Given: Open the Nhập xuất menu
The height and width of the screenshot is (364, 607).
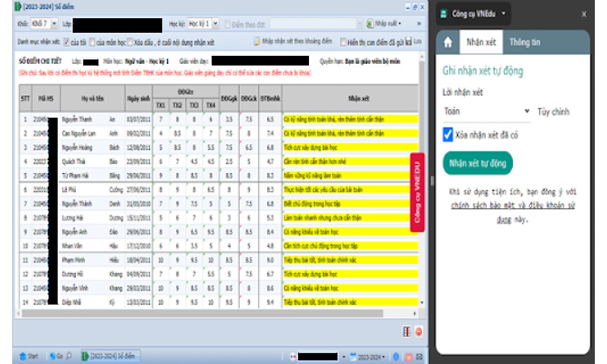Looking at the screenshot, I should click(384, 24).
